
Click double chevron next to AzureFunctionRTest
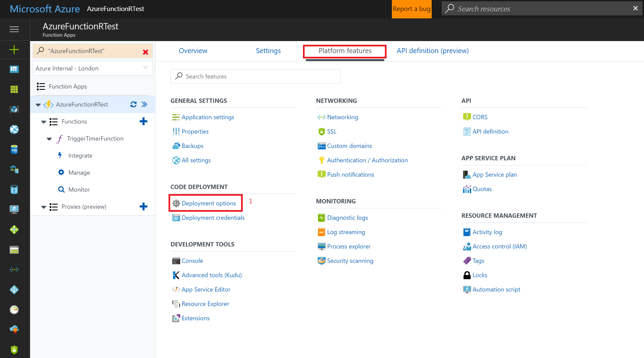click(144, 105)
